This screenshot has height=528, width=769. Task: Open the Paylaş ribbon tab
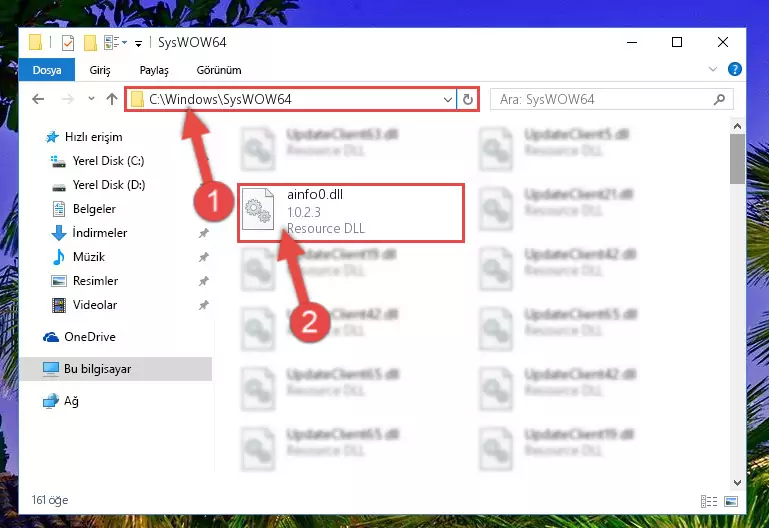[154, 70]
